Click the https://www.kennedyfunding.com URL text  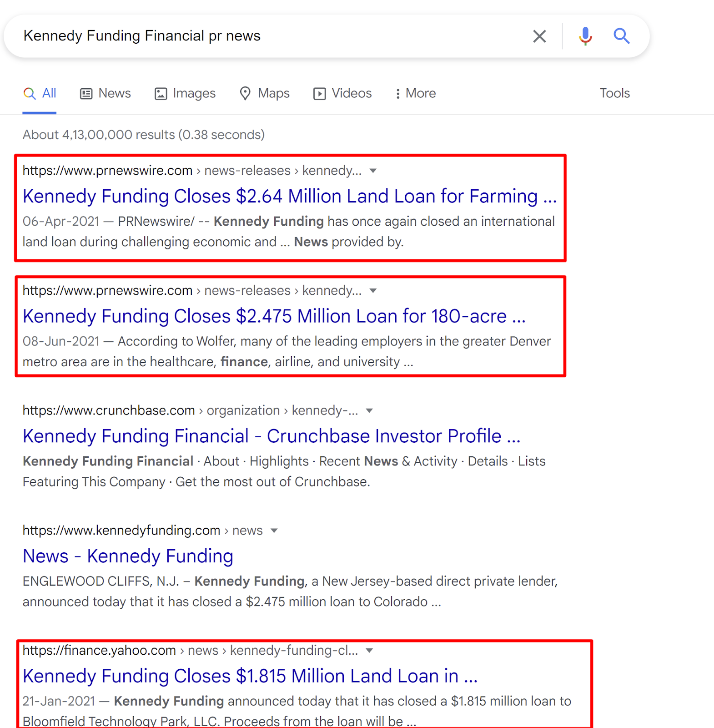click(121, 531)
